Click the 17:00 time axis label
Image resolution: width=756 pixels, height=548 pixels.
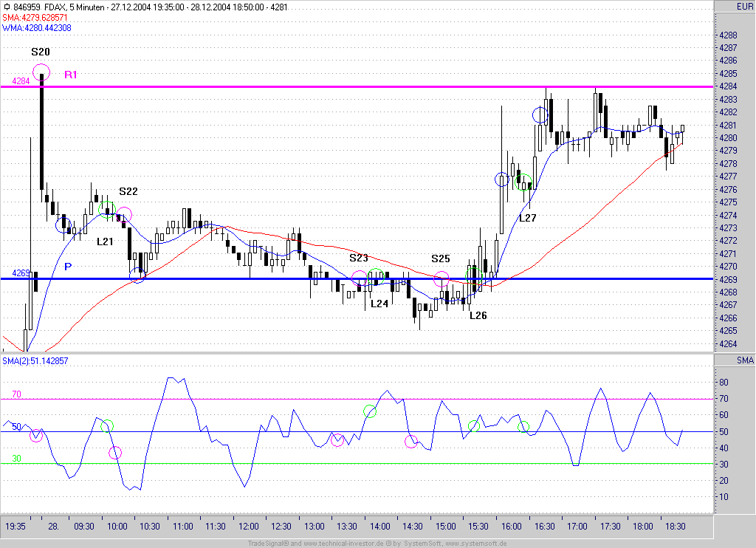point(577,527)
